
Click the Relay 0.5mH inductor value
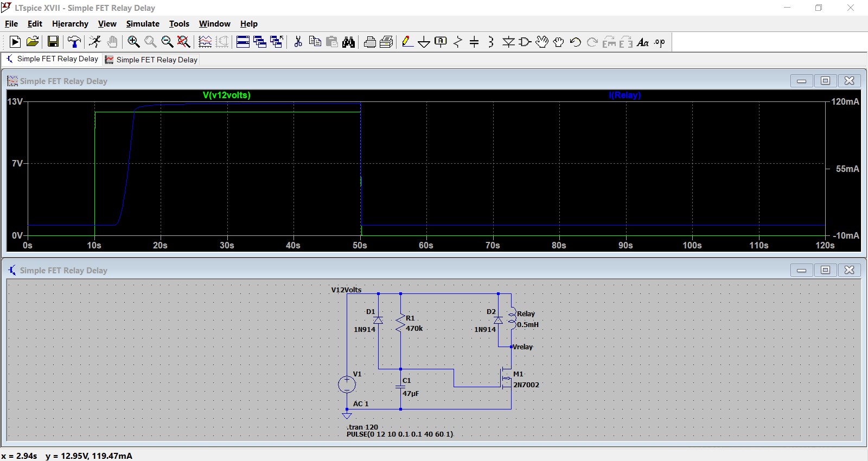click(527, 324)
